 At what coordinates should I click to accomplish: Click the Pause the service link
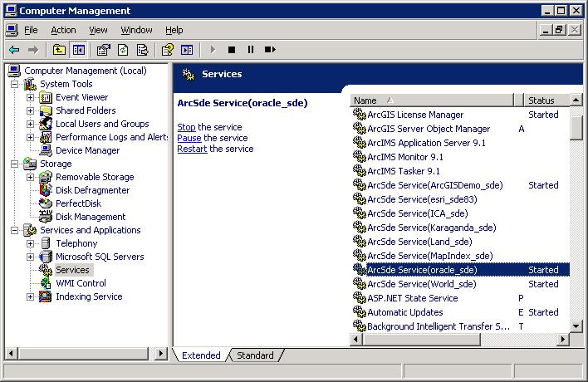tap(189, 138)
